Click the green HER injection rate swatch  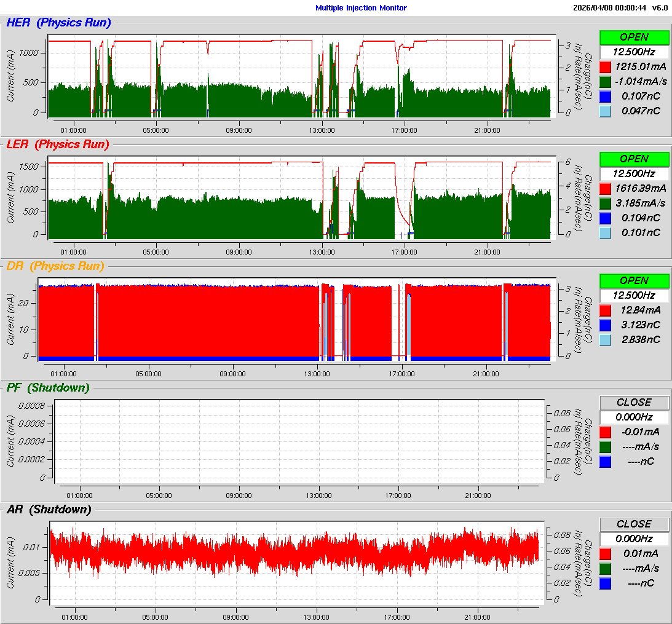tap(605, 81)
